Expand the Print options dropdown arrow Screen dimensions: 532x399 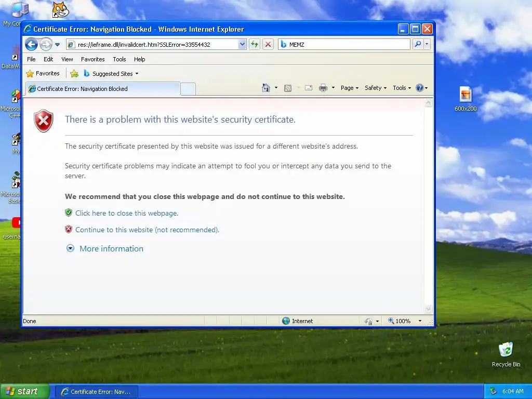pos(333,88)
